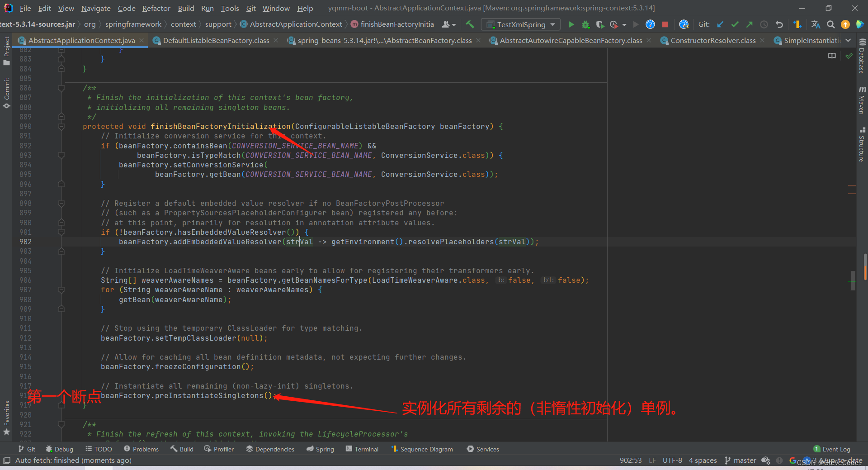Open the Git tool window in the bottom bar
This screenshot has width=868, height=470.
coord(27,449)
